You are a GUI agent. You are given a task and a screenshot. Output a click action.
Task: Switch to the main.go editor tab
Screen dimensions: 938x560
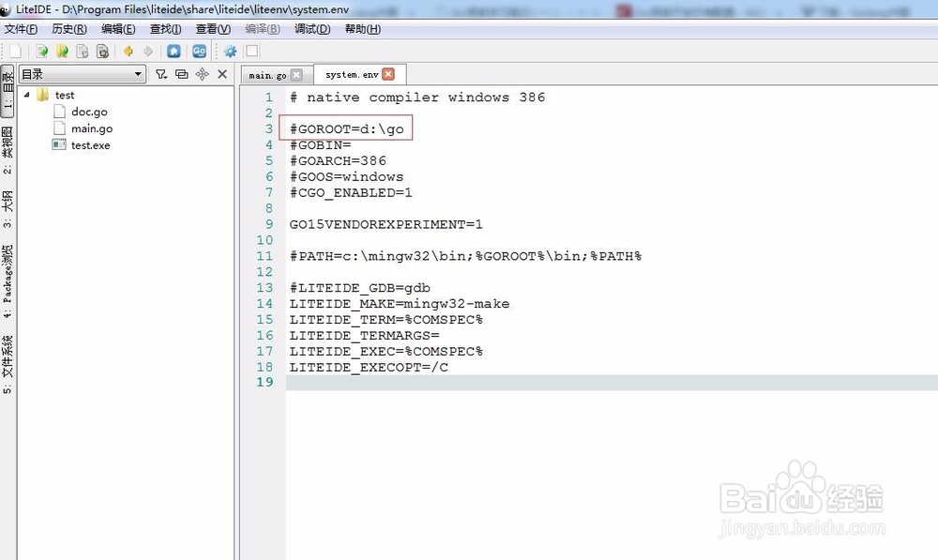[269, 73]
